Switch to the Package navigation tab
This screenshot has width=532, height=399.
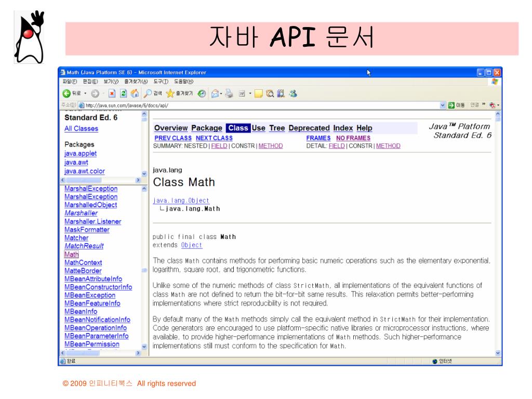[207, 128]
